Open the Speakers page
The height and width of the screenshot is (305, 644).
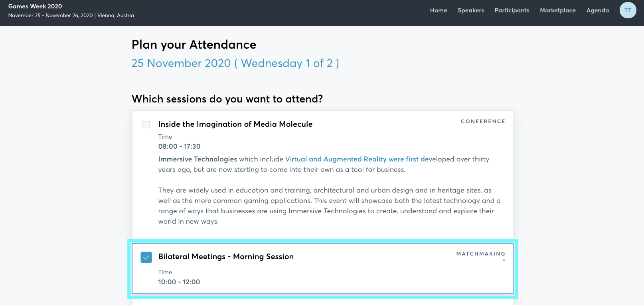(470, 10)
